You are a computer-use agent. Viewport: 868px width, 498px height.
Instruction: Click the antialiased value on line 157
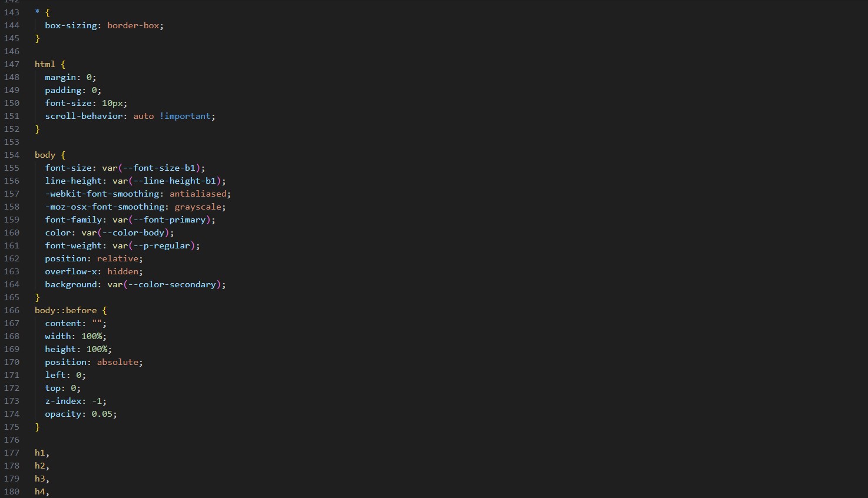(198, 194)
